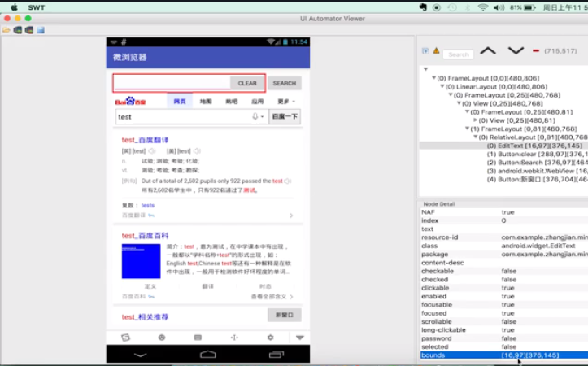Image resolution: width=588 pixels, height=366 pixels.
Task: Select the 应用 tab
Action: pyautogui.click(x=257, y=101)
